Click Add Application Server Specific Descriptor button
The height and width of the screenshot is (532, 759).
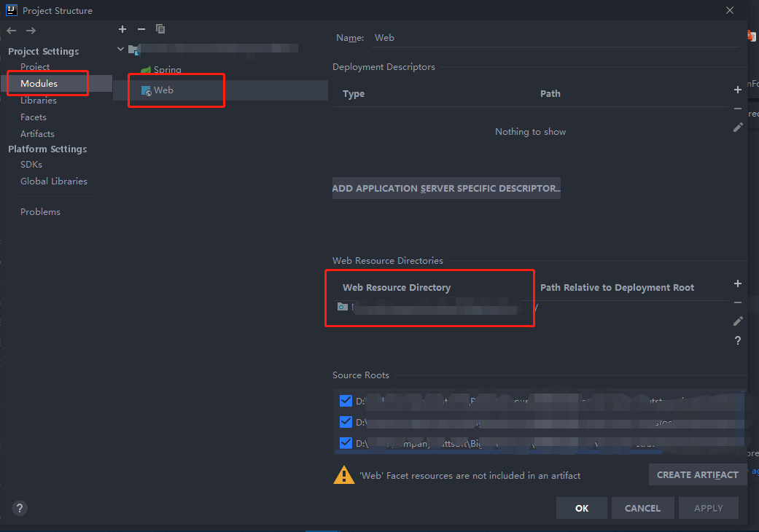[446, 188]
